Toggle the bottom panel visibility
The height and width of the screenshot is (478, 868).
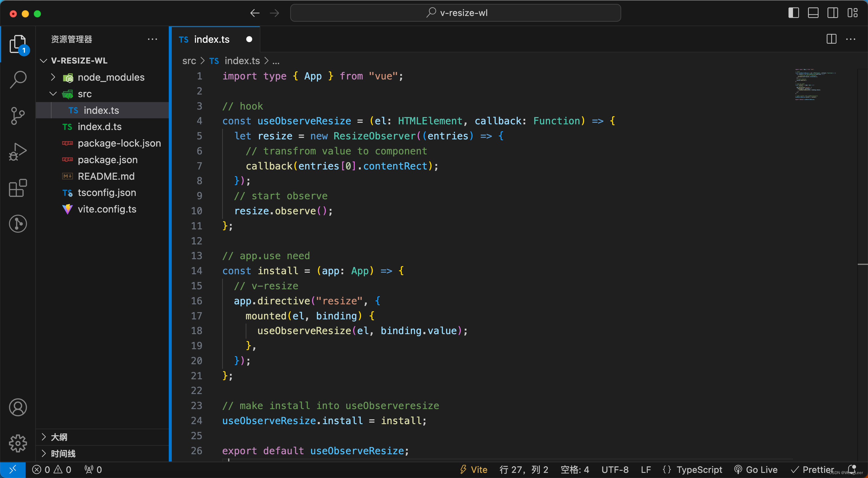[x=813, y=13]
